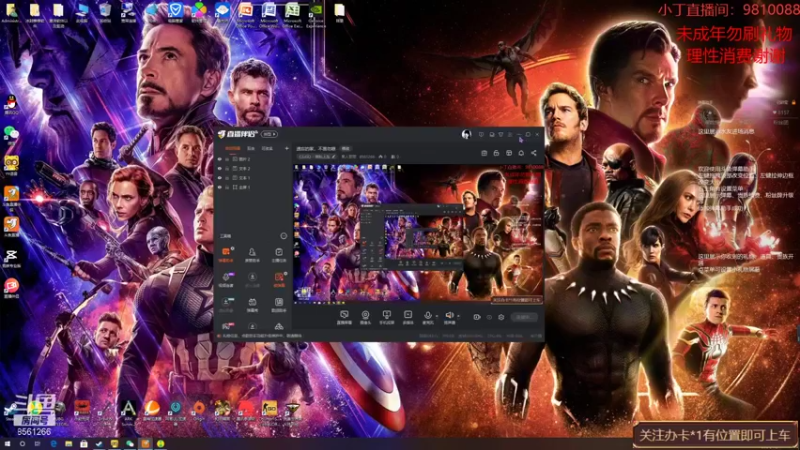800x450 pixels.
Task: Open the Windows Start menu
Action: (7, 444)
